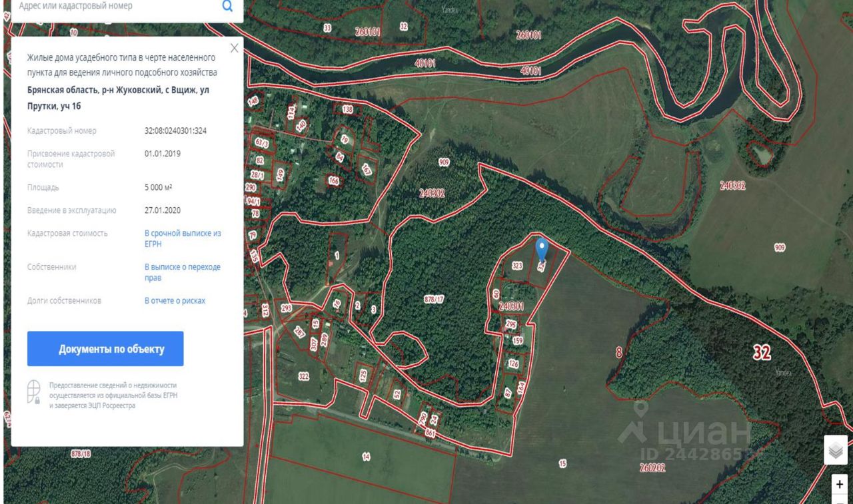853x504 pixels.
Task: Click parcel 14 in the field
Action: coord(366,456)
